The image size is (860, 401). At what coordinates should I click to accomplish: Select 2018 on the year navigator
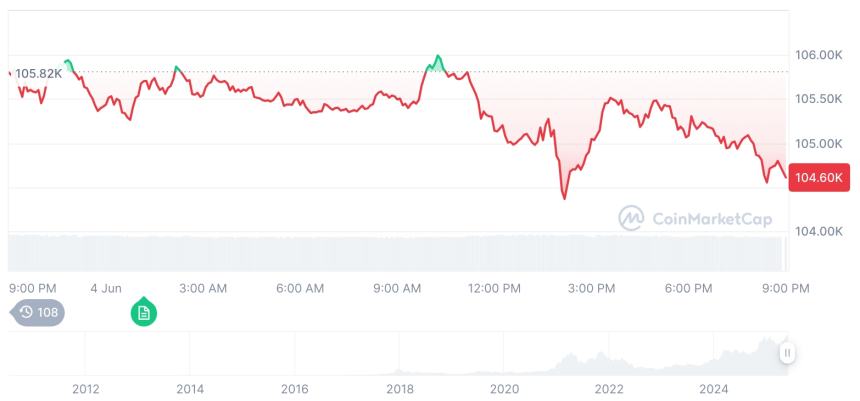(399, 388)
